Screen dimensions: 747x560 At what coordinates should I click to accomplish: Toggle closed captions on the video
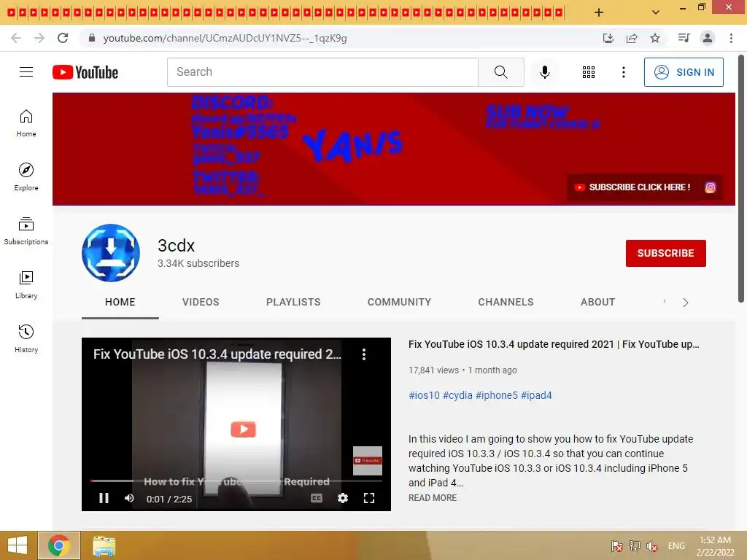(x=317, y=498)
